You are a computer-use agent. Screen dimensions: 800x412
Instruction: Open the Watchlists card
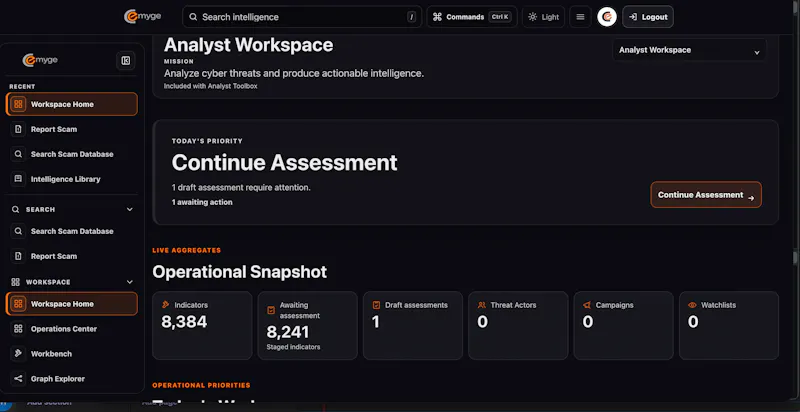(x=729, y=325)
